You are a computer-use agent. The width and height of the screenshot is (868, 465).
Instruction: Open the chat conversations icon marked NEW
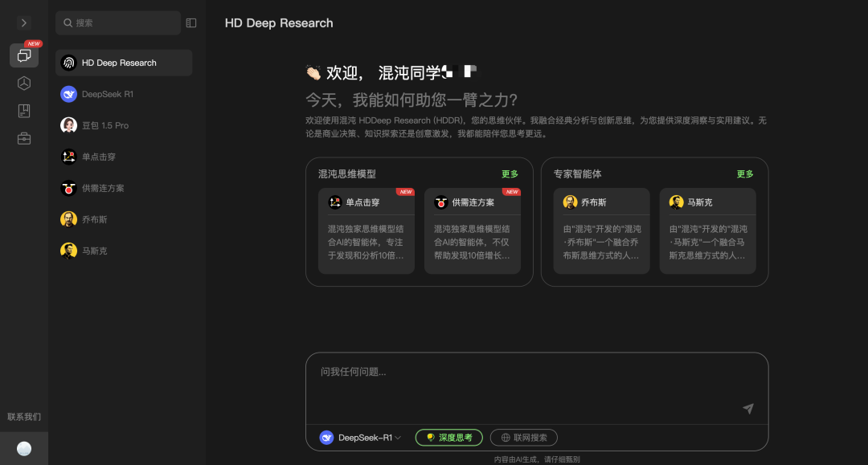[x=24, y=55]
